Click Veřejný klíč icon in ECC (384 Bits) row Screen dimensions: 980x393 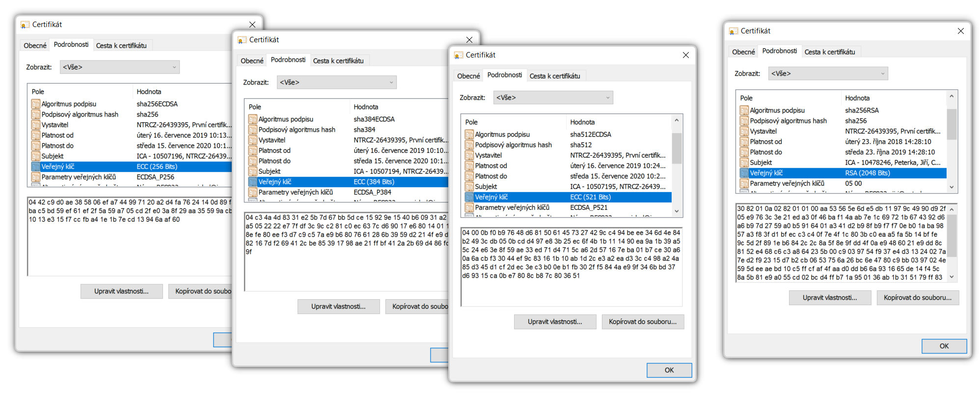[x=252, y=182]
